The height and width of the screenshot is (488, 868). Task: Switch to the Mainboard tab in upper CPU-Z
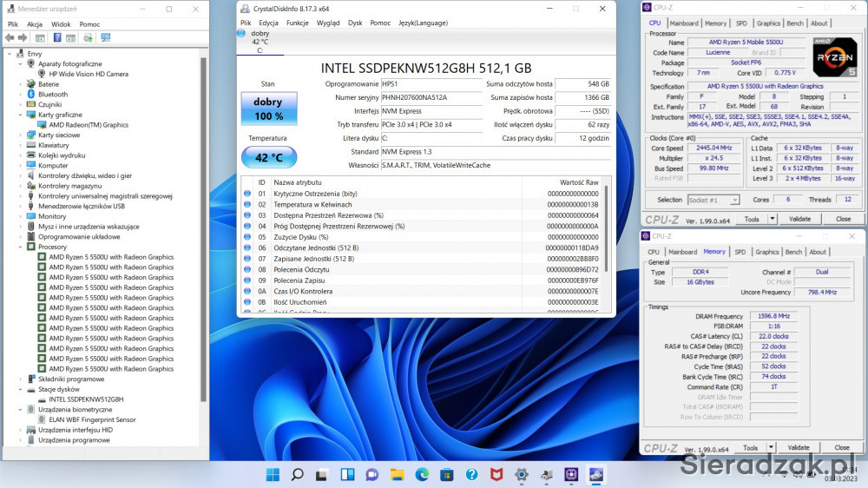point(684,23)
